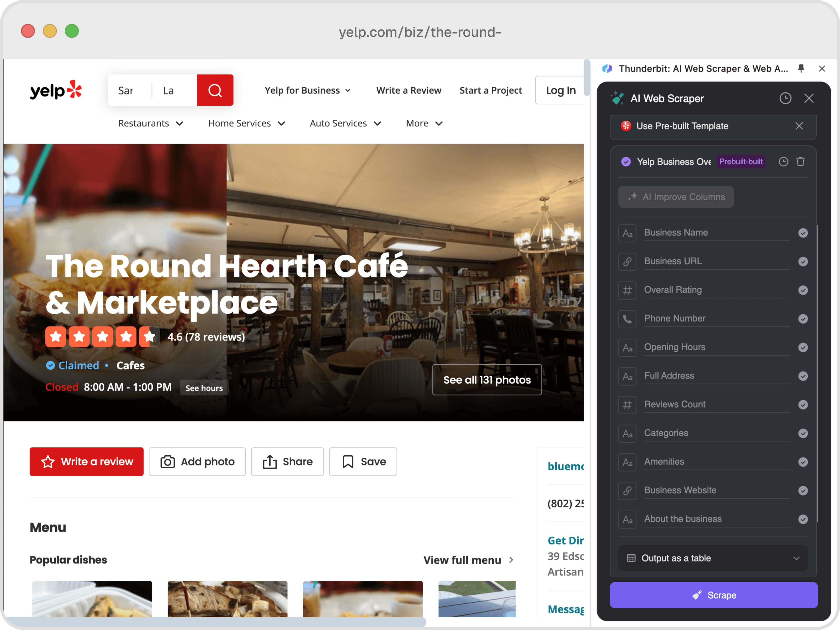Toggle the Reviews Count column checkmark
Image resolution: width=840 pixels, height=630 pixels.
(x=803, y=405)
